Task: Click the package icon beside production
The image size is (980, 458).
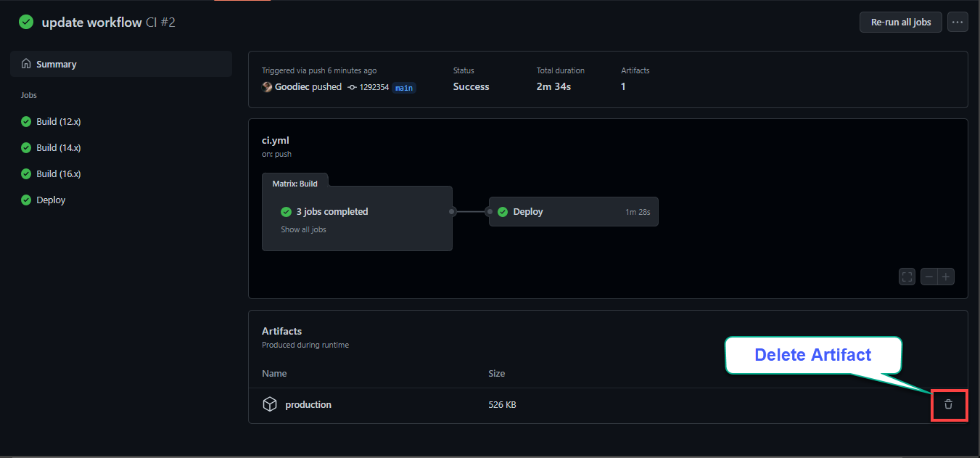Action: pyautogui.click(x=270, y=404)
